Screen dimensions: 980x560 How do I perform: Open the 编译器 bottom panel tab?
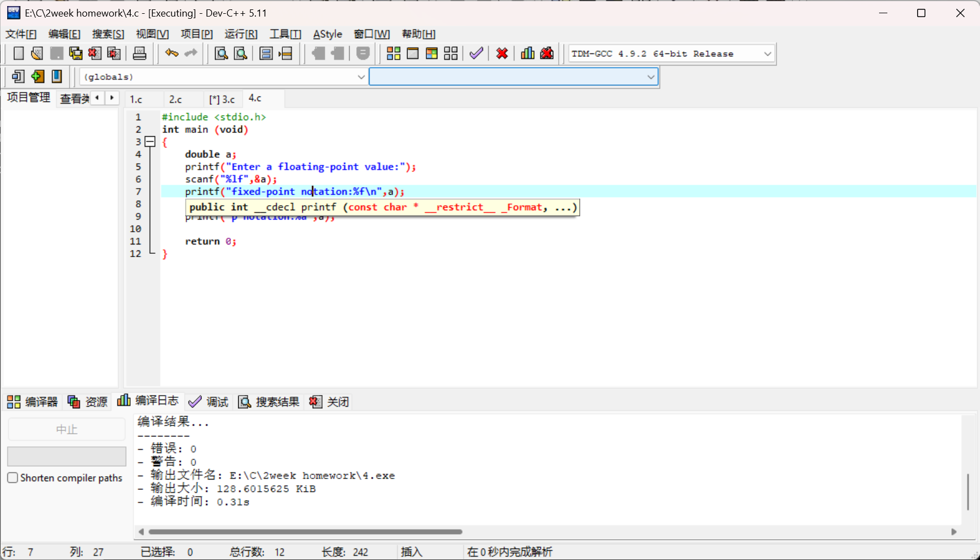(33, 402)
